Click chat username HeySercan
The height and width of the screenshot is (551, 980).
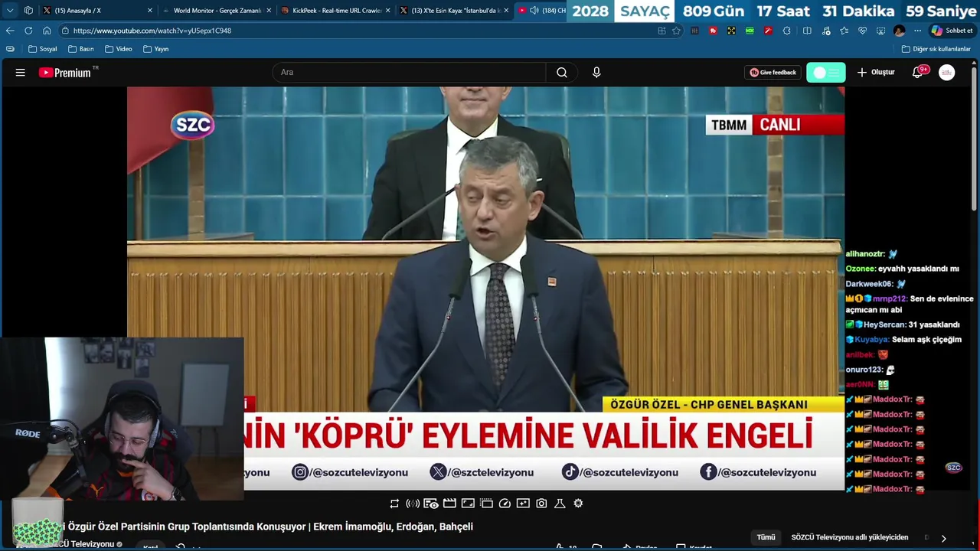click(x=884, y=324)
